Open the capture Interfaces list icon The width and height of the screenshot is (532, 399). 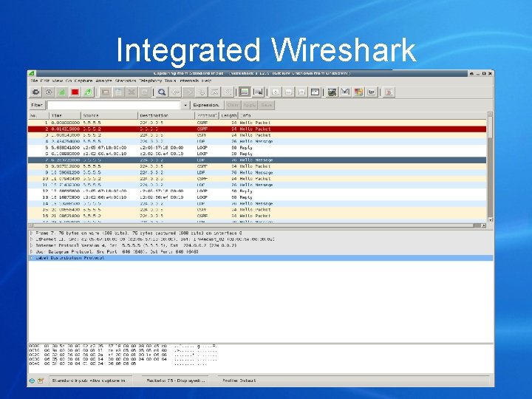click(x=35, y=92)
